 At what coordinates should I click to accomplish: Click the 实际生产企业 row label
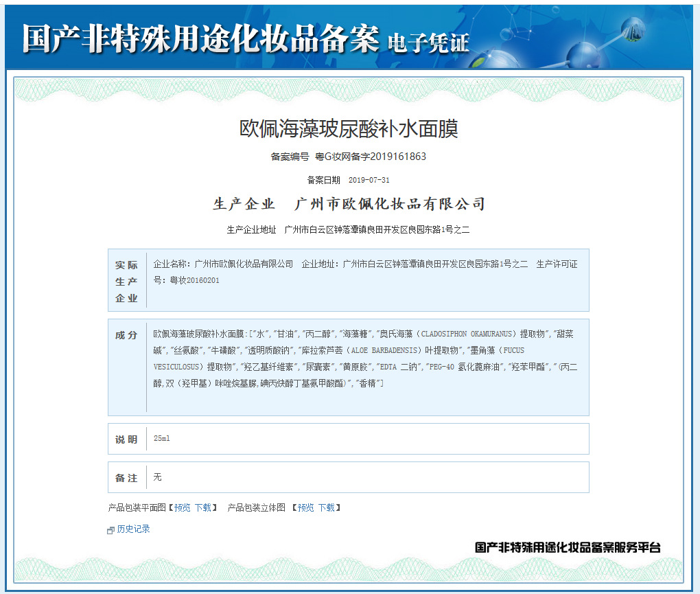pos(126,282)
